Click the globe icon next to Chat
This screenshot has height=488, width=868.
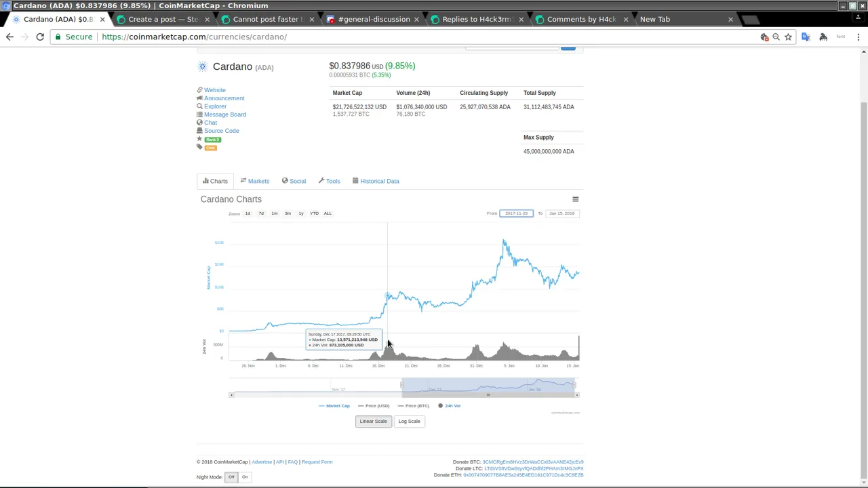(199, 123)
